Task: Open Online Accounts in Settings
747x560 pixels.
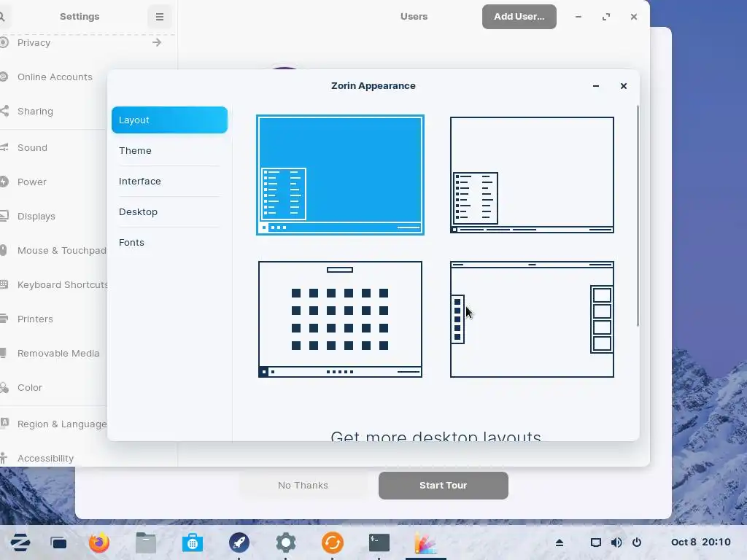Action: click(53, 77)
